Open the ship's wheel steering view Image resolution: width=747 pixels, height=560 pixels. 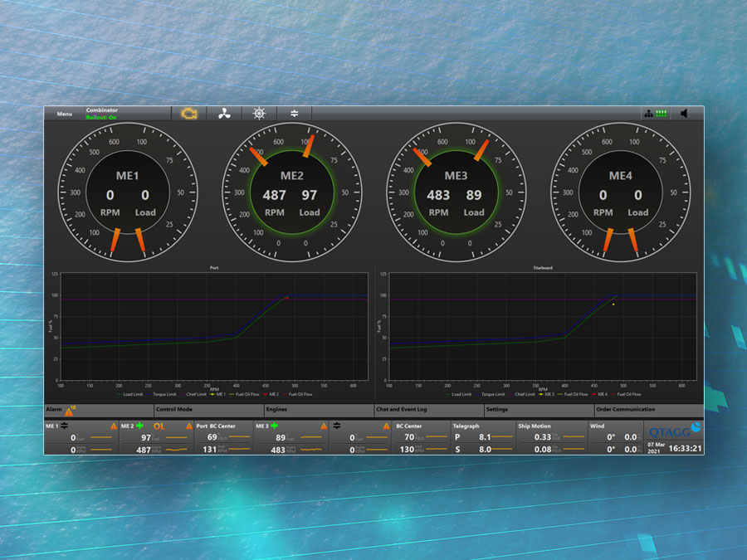point(259,114)
